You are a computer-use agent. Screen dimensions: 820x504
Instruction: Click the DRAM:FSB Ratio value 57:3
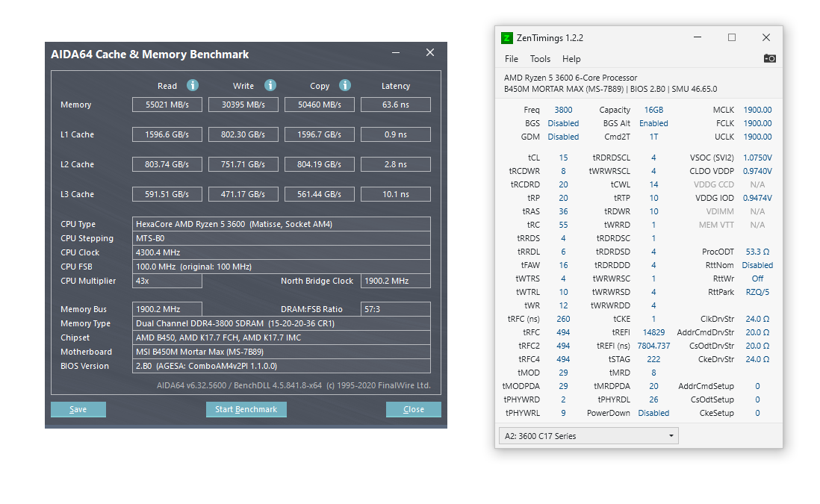pyautogui.click(x=396, y=309)
